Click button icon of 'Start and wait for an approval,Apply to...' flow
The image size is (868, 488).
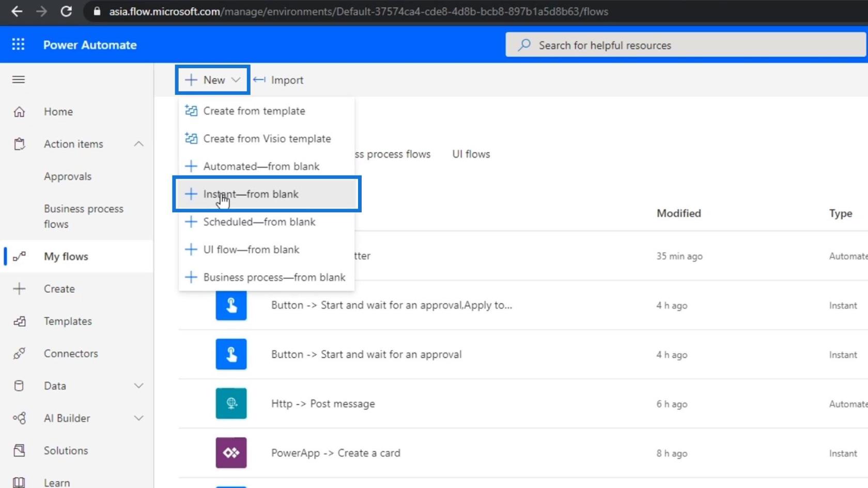231,305
